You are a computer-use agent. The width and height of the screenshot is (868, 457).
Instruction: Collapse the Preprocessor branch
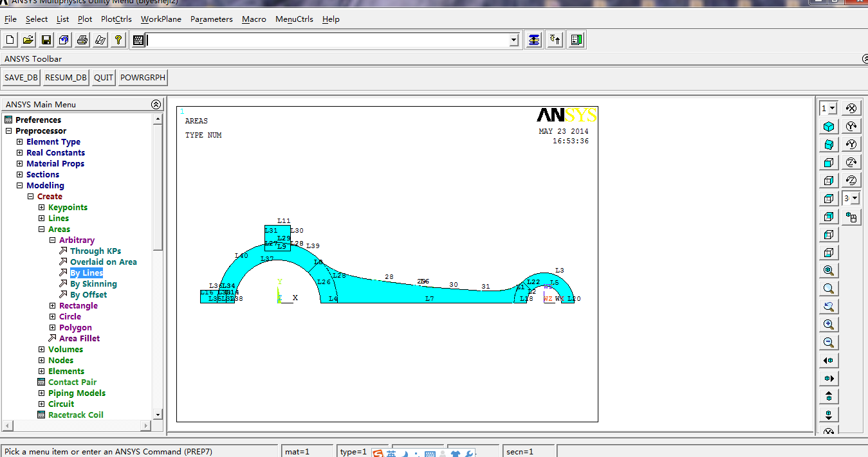pos(8,131)
